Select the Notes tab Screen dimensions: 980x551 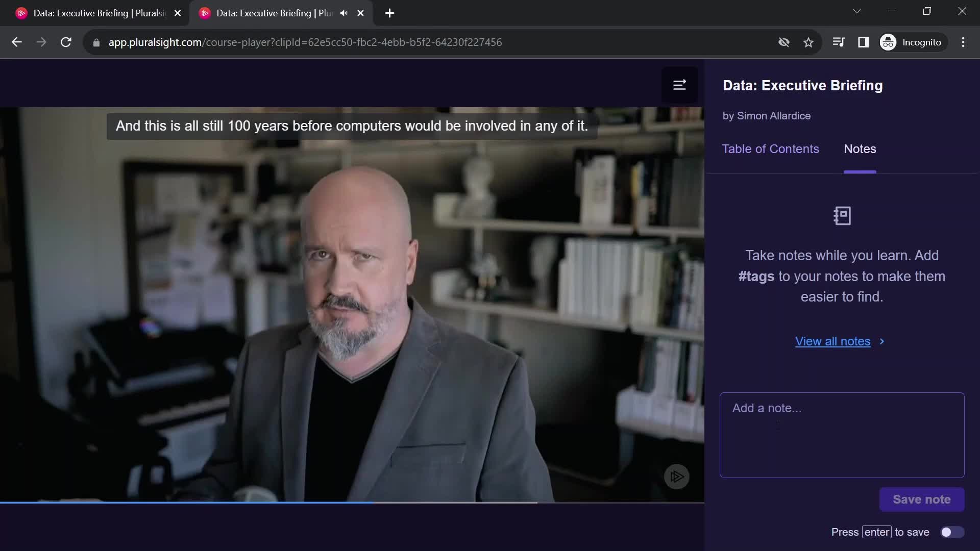pyautogui.click(x=860, y=149)
